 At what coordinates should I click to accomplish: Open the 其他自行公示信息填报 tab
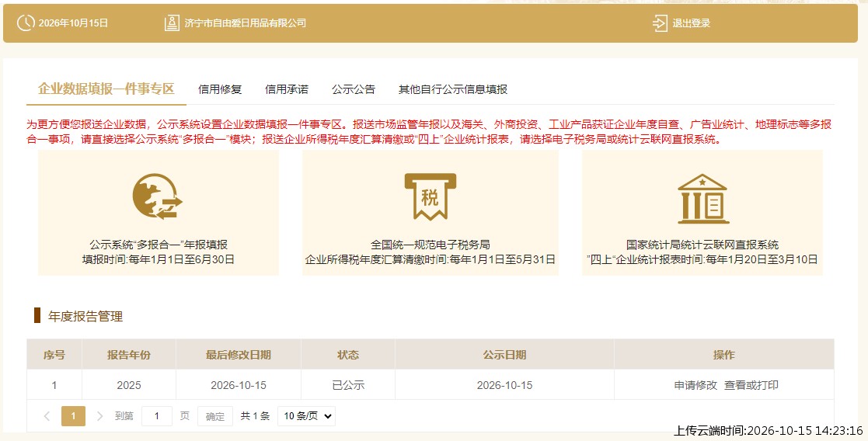tap(453, 89)
